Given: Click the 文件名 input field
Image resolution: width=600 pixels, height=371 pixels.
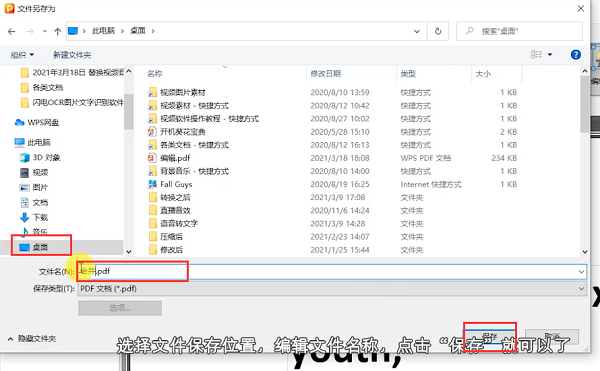Looking at the screenshot, I should pos(332,272).
